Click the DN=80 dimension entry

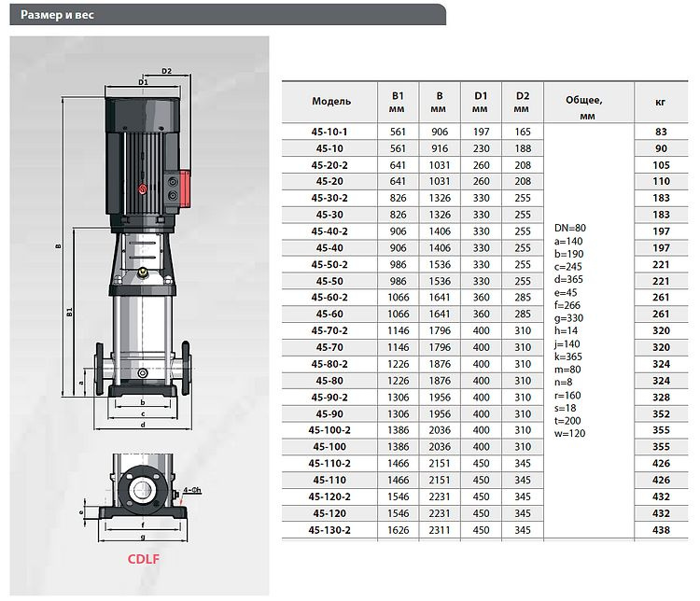(x=570, y=229)
